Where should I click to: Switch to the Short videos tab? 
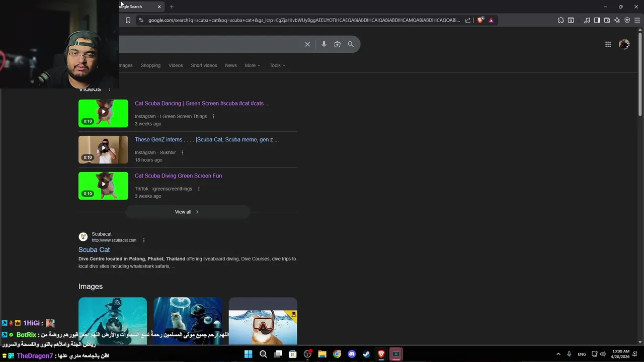pos(204,65)
